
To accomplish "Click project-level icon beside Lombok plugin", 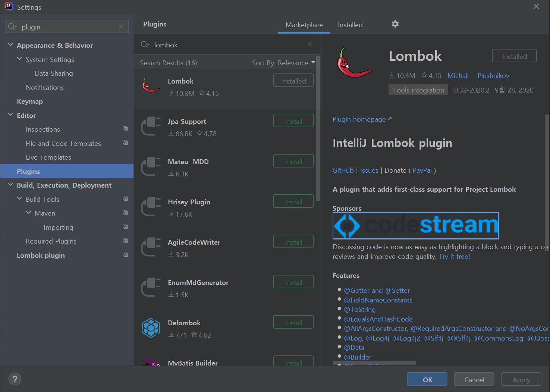I will pos(125,254).
